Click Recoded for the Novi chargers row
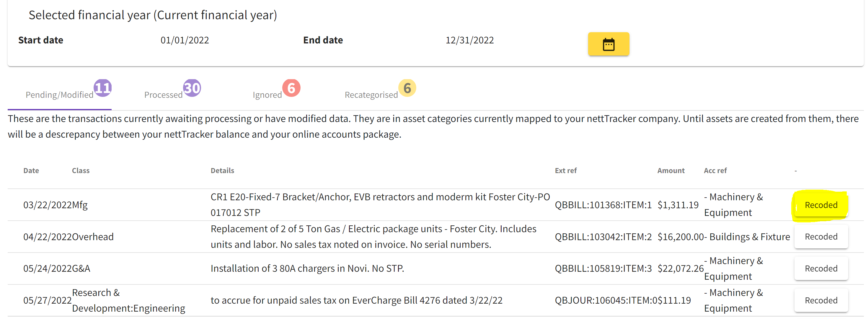This screenshot has width=868, height=319. pos(821,268)
